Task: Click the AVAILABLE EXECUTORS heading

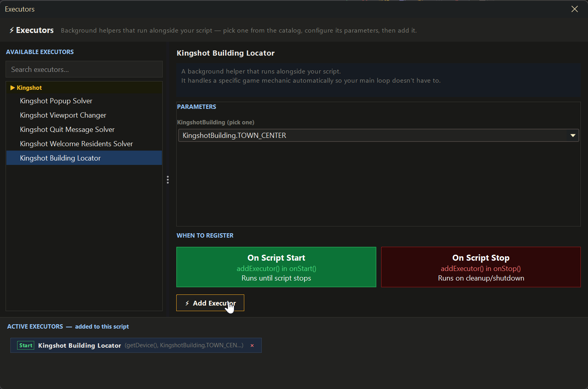Action: 40,52
